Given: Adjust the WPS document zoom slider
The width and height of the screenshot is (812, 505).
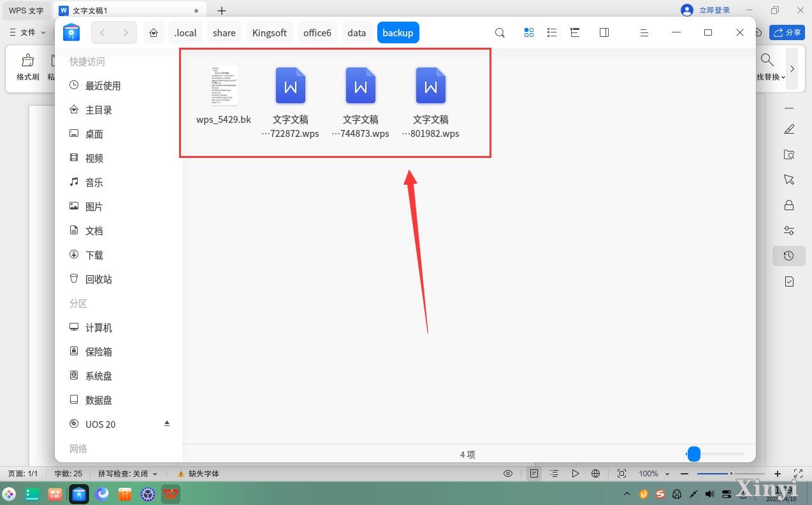Looking at the screenshot, I should pos(731,474).
